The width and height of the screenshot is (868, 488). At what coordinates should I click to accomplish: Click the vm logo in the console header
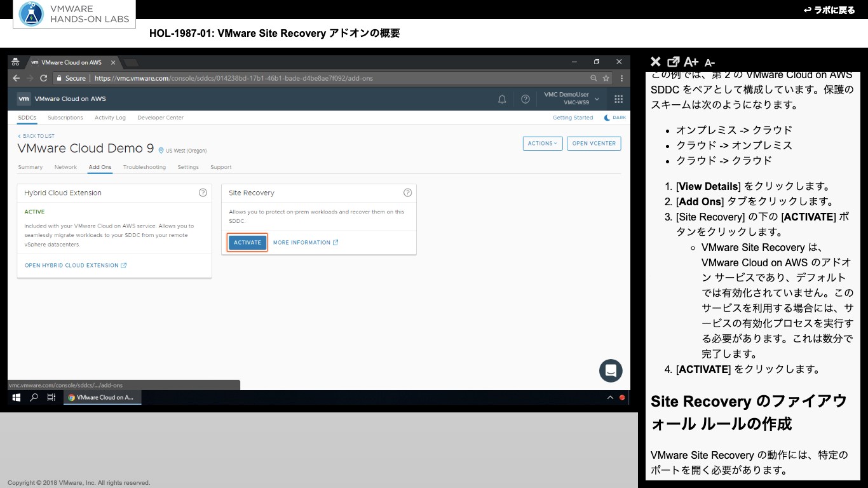coord(24,98)
